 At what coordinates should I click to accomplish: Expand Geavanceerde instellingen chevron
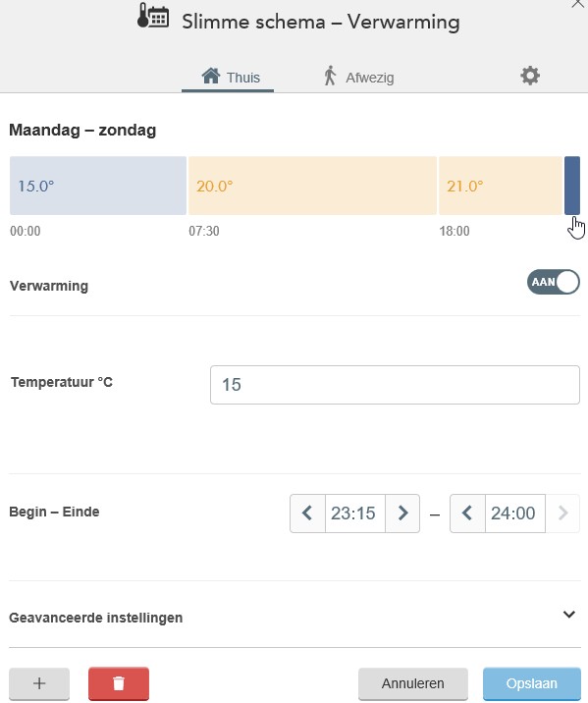tap(568, 615)
